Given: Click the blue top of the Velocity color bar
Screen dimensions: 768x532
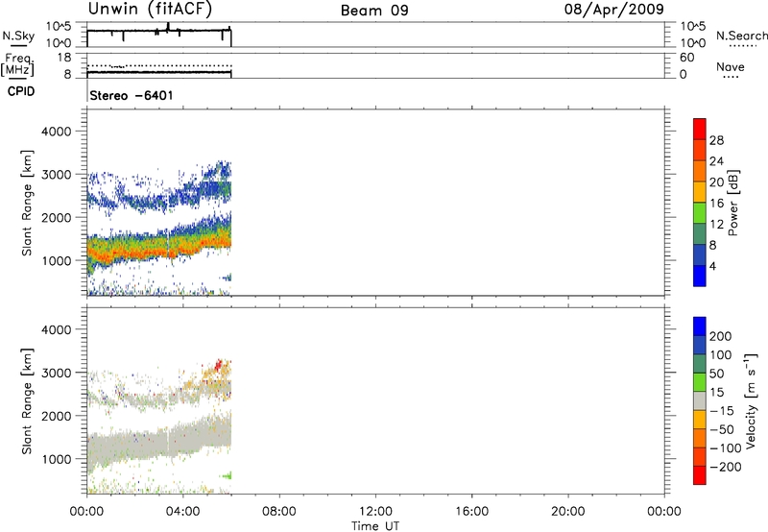Looking at the screenshot, I should 700,326.
